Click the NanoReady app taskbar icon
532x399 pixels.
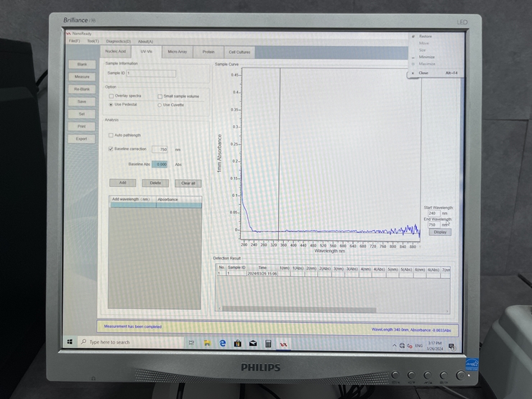[x=283, y=343]
